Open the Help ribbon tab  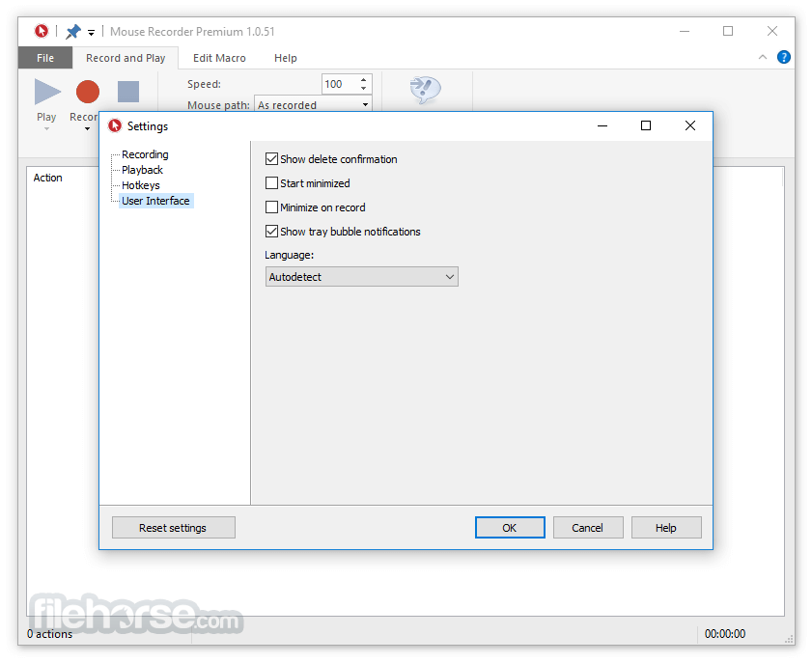click(x=286, y=58)
